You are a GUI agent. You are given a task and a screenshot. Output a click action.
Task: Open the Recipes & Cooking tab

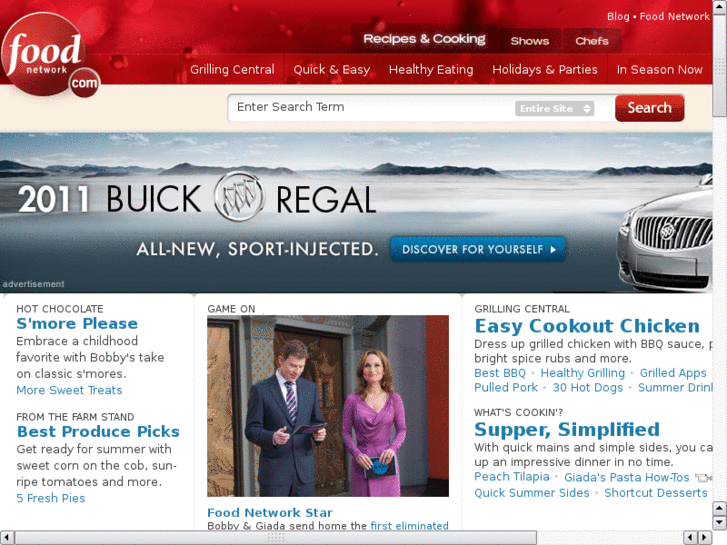point(424,39)
